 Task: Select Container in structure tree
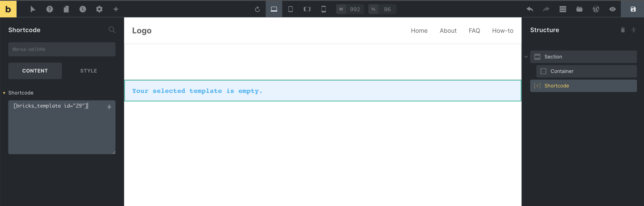click(586, 71)
